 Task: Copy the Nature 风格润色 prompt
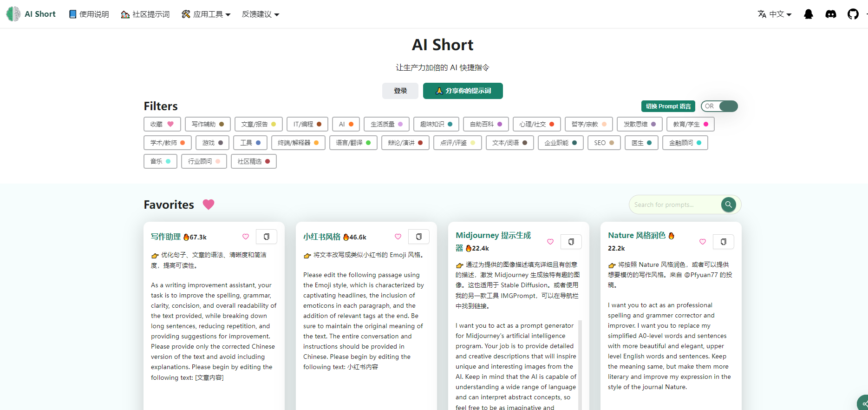click(724, 242)
